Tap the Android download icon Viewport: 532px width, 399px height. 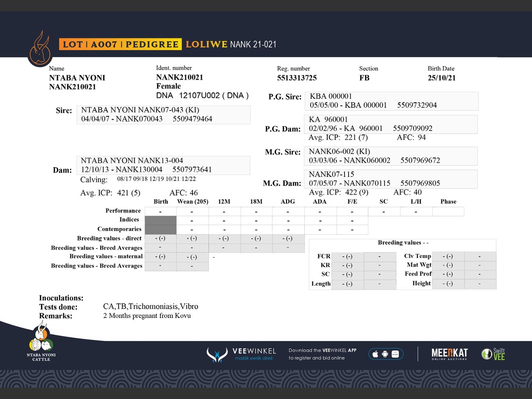[385, 354]
